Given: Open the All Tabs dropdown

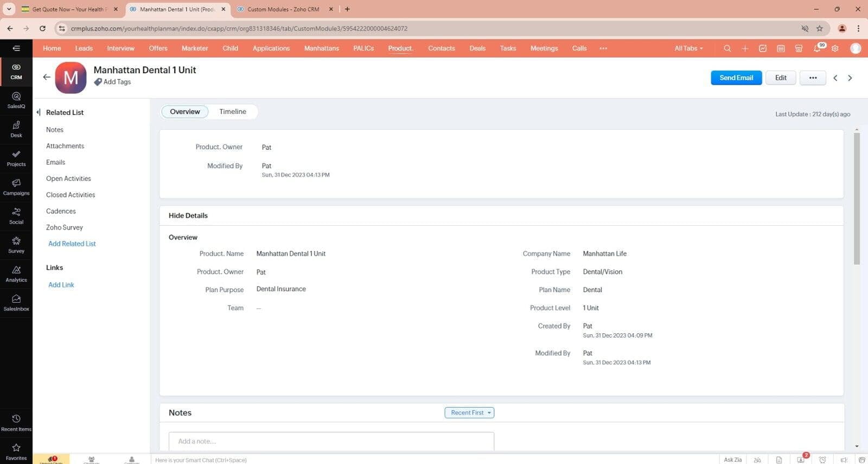Looking at the screenshot, I should coord(688,48).
